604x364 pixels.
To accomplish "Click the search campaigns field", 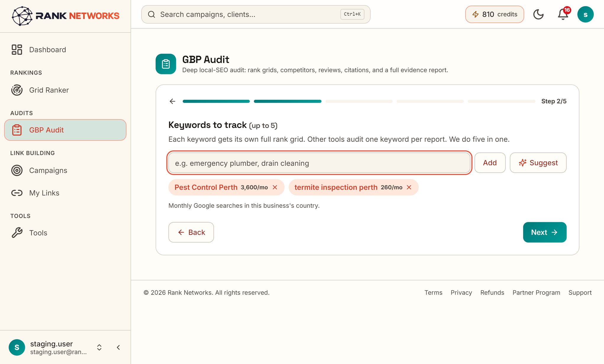I will tap(256, 14).
